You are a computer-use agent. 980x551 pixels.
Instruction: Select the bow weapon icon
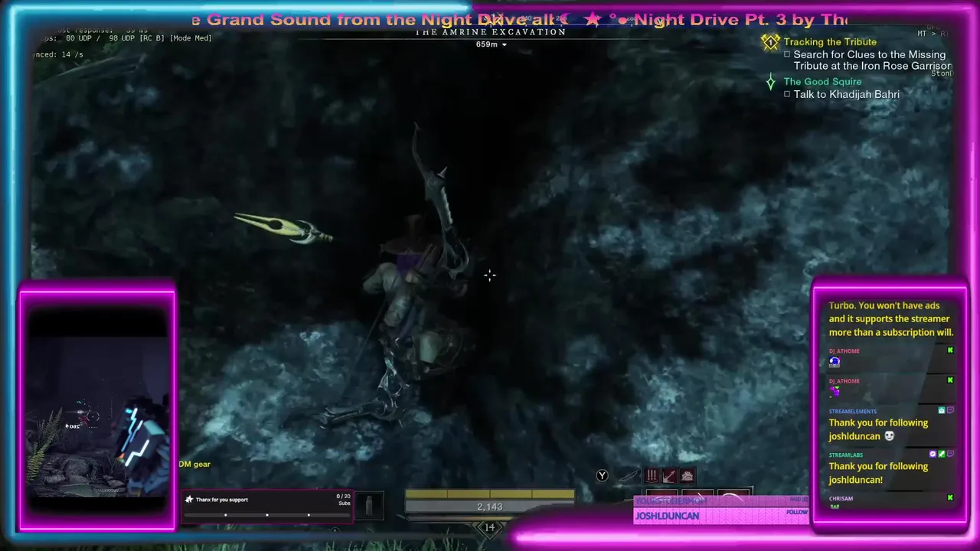point(628,476)
